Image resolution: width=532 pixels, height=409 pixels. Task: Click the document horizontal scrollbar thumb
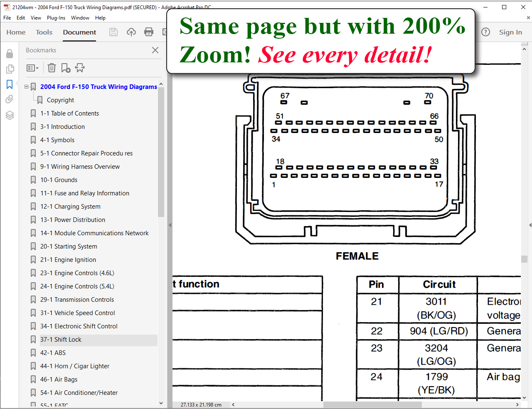372,404
